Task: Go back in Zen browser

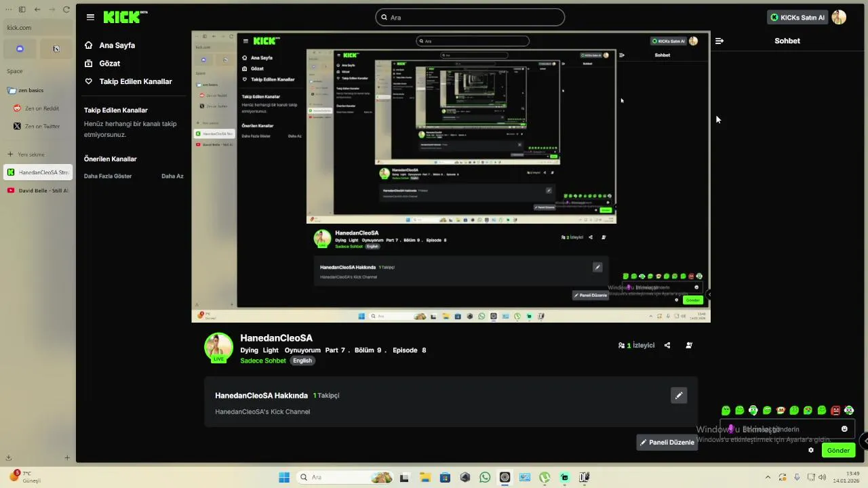Action: tap(37, 9)
